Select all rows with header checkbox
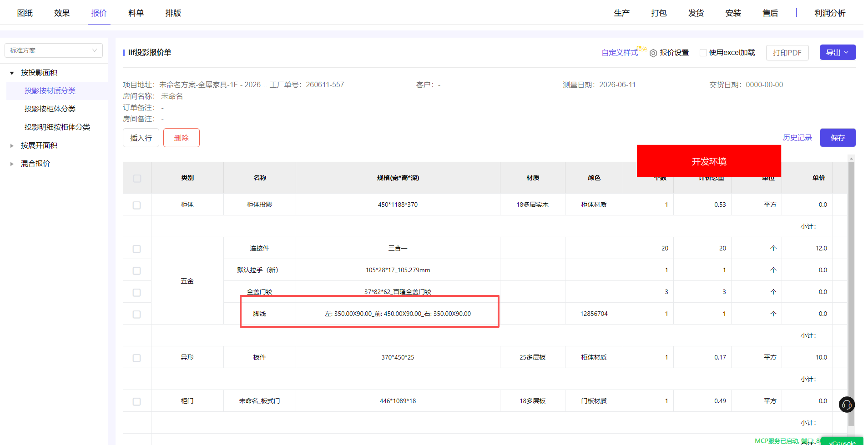Screen dimensions: 868x445 (137, 178)
